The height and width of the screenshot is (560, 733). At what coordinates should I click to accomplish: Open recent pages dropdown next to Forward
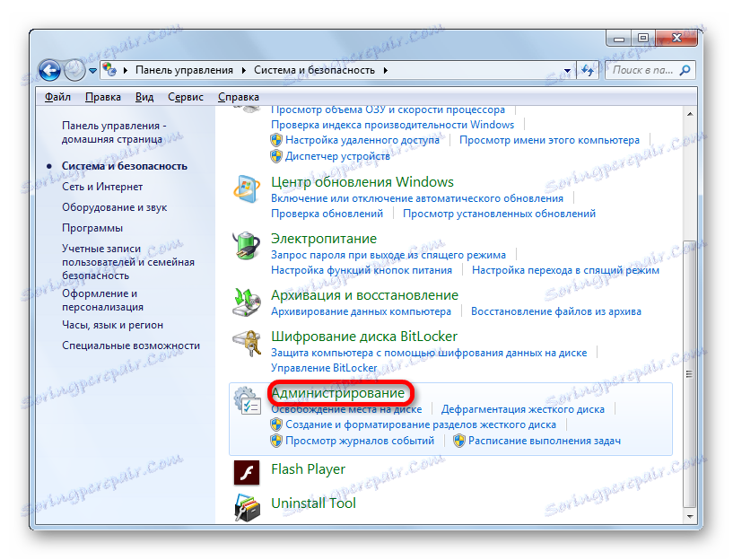92,71
